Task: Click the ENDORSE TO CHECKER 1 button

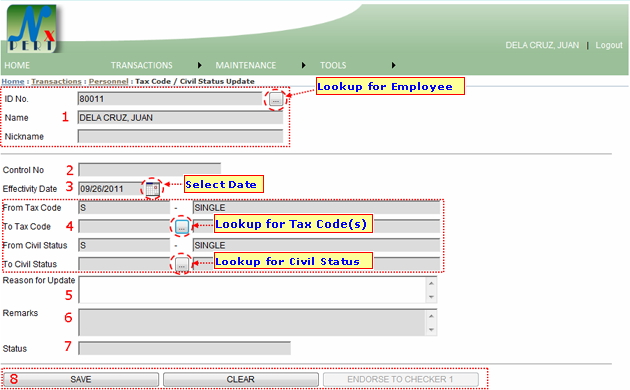Action: click(401, 380)
